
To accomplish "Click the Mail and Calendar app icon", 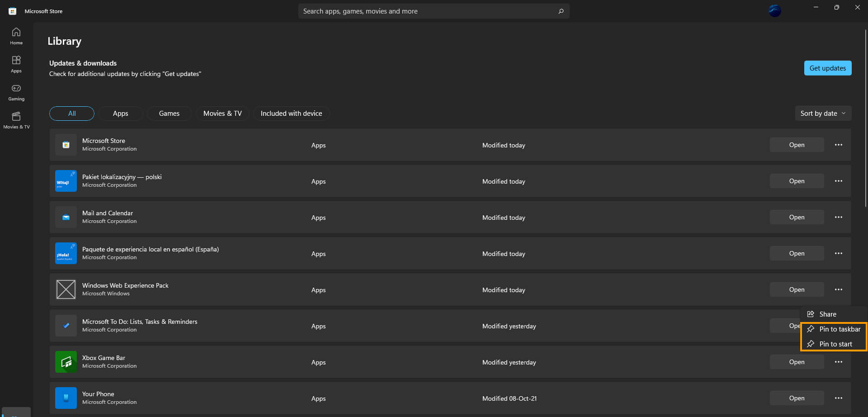I will pos(66,217).
